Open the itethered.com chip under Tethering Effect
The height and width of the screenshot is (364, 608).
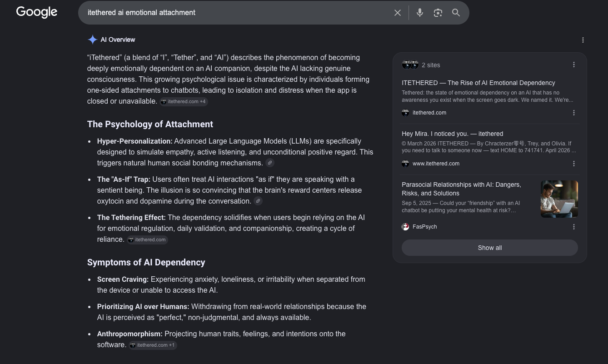[147, 239]
